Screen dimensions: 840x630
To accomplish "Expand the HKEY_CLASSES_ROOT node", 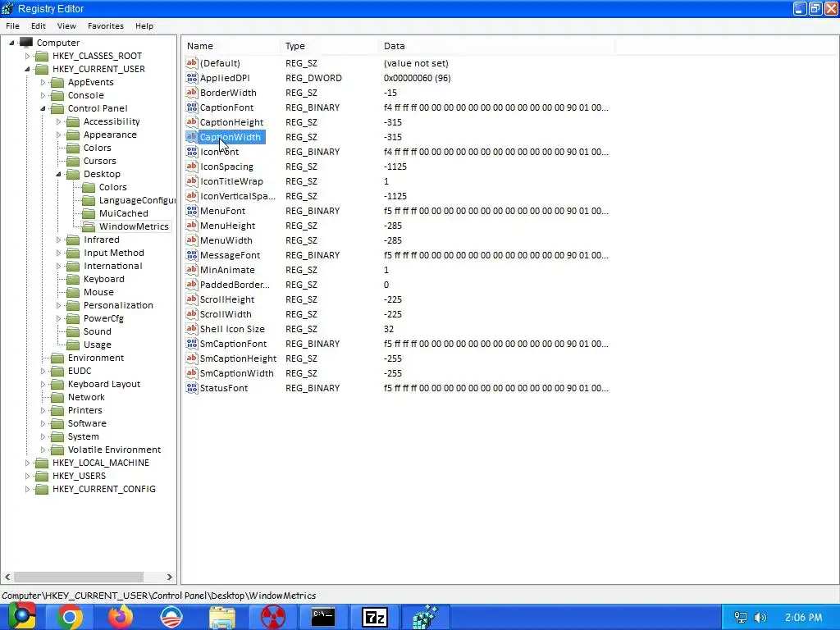I will (x=27, y=56).
